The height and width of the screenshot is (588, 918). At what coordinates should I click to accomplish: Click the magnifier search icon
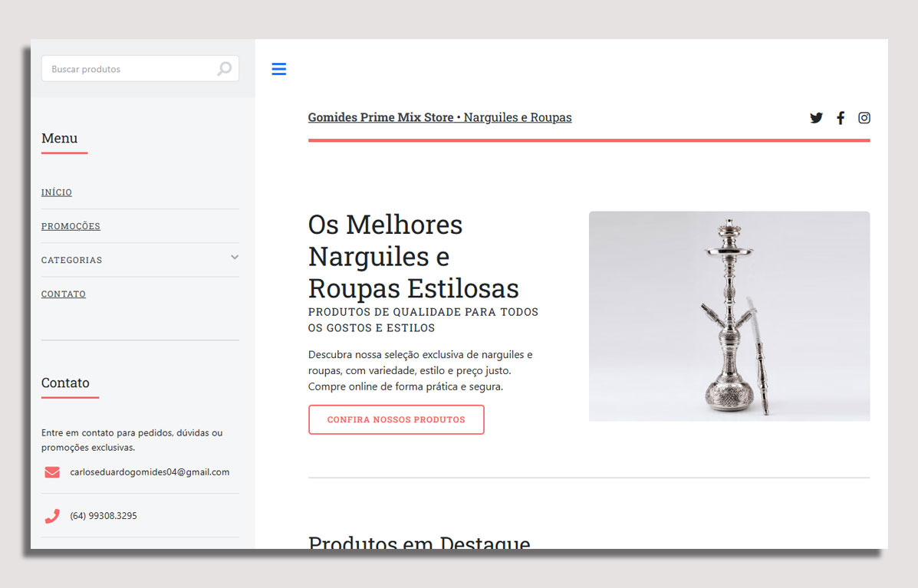(x=224, y=69)
